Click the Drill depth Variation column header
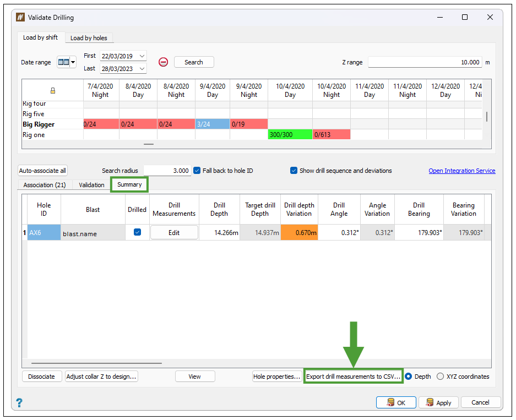516x420 pixels. coord(299,210)
